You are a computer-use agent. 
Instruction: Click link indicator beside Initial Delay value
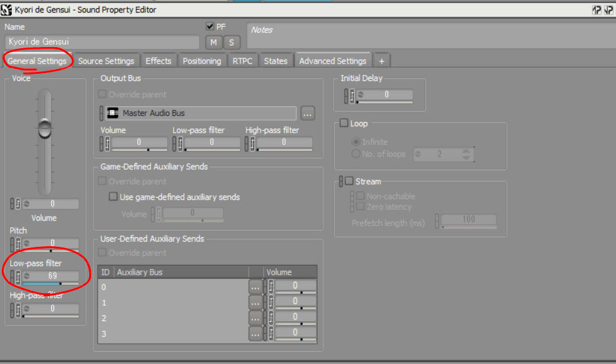click(x=346, y=96)
